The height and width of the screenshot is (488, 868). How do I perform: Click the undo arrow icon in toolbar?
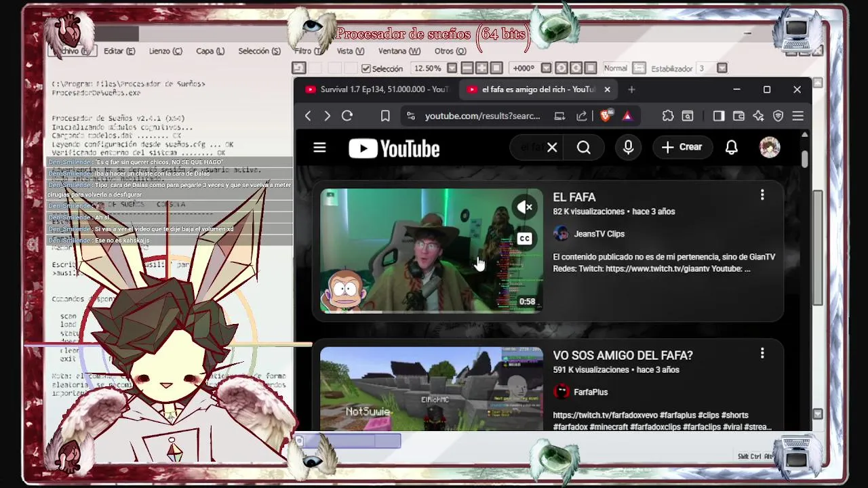[x=299, y=68]
